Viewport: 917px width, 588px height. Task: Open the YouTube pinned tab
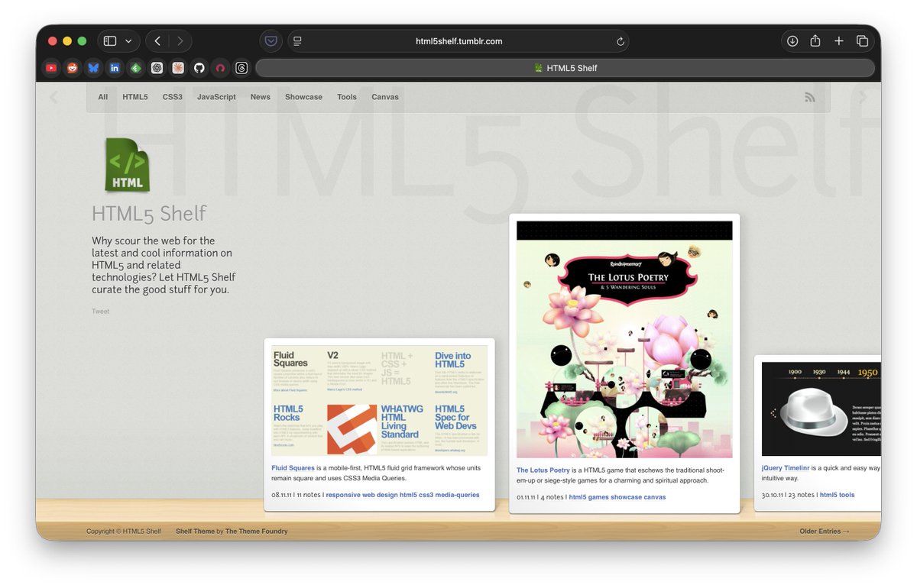[x=51, y=68]
